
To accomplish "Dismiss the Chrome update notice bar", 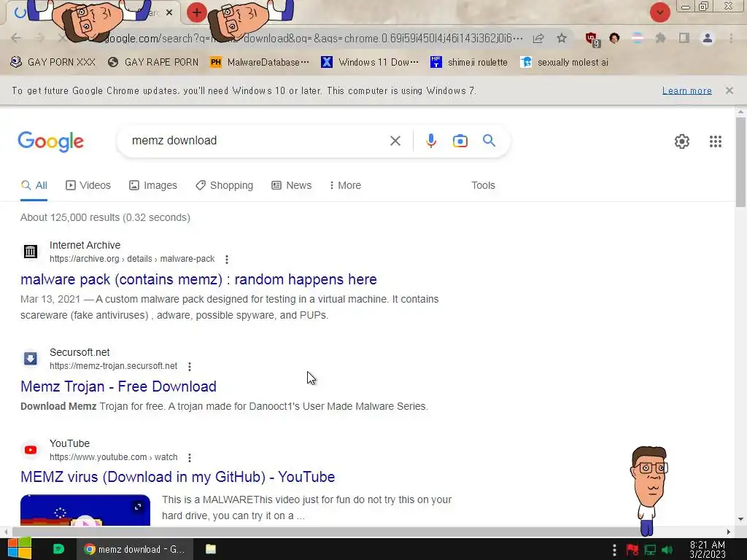I will click(729, 90).
